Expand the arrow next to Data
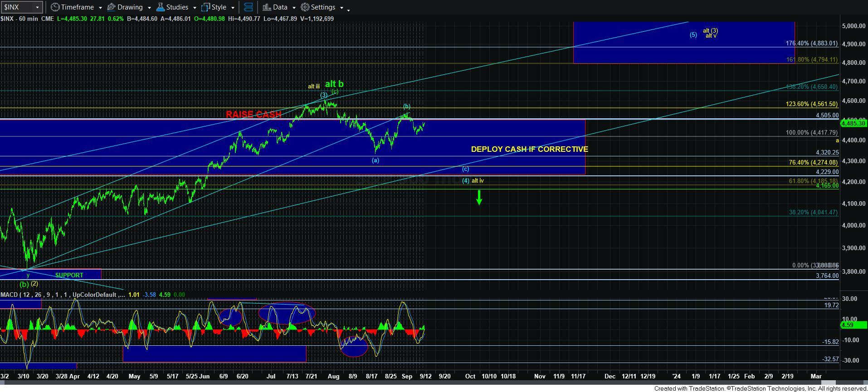Screen dimensions: 868x392 (x=294, y=8)
